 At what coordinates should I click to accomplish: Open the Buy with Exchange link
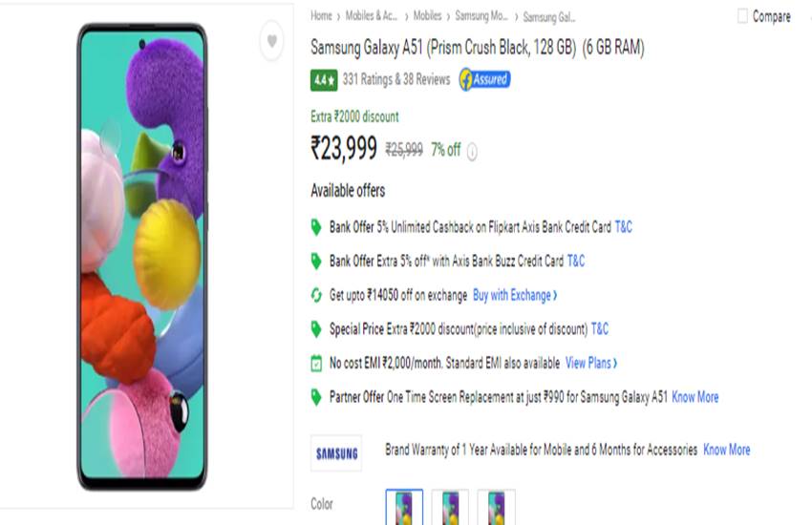(x=515, y=295)
